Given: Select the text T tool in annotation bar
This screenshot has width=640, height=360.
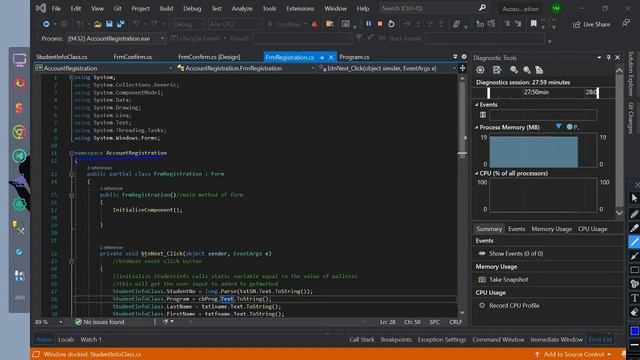Looking at the screenshot, I should click(x=634, y=298).
